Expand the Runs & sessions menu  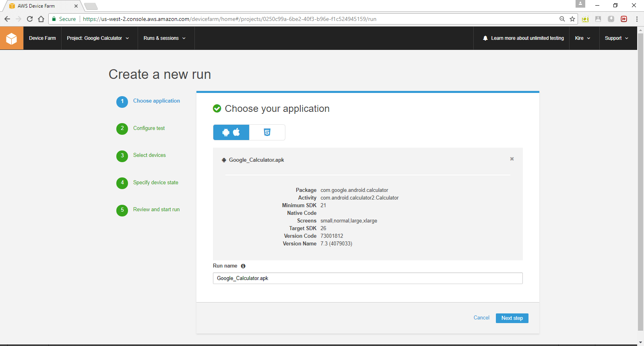[x=165, y=38]
